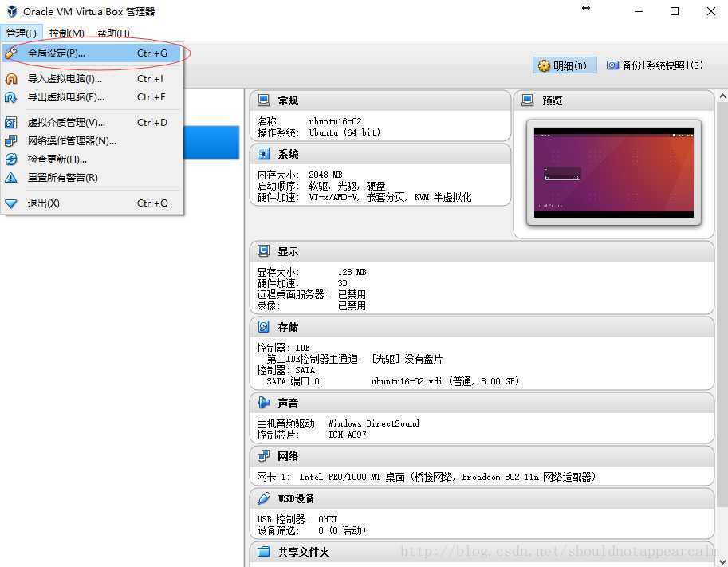This screenshot has width=728, height=567.
Task: Open 虚拟介质管理(V)... from the menu
Action: 92,123
